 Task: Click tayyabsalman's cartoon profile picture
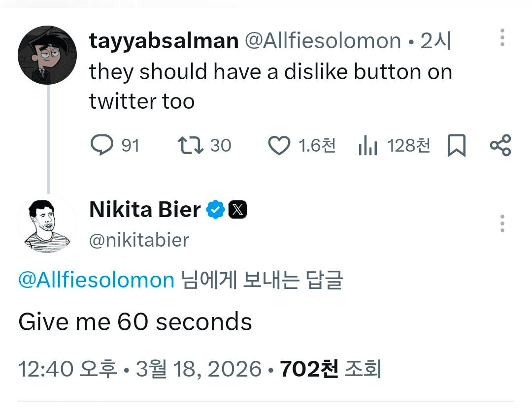(47, 55)
